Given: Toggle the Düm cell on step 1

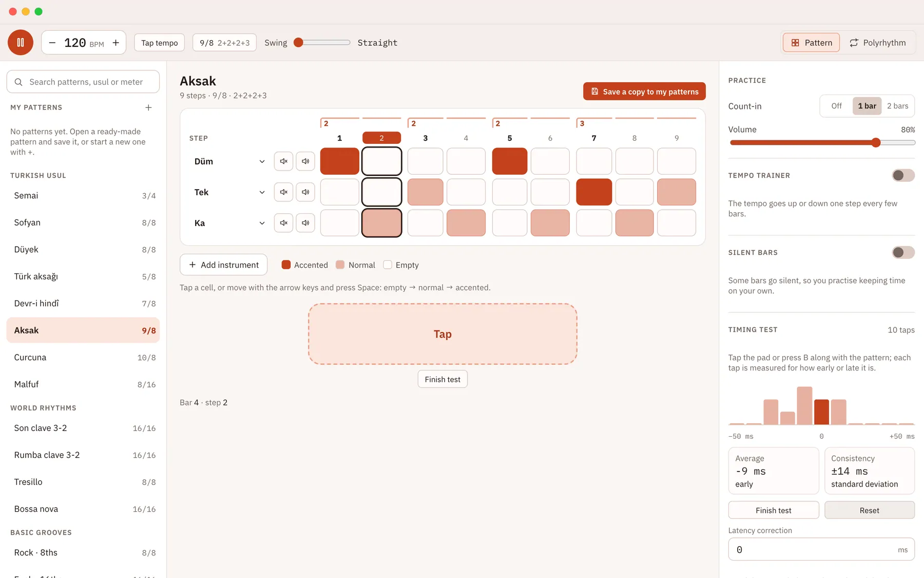Looking at the screenshot, I should 340,161.
